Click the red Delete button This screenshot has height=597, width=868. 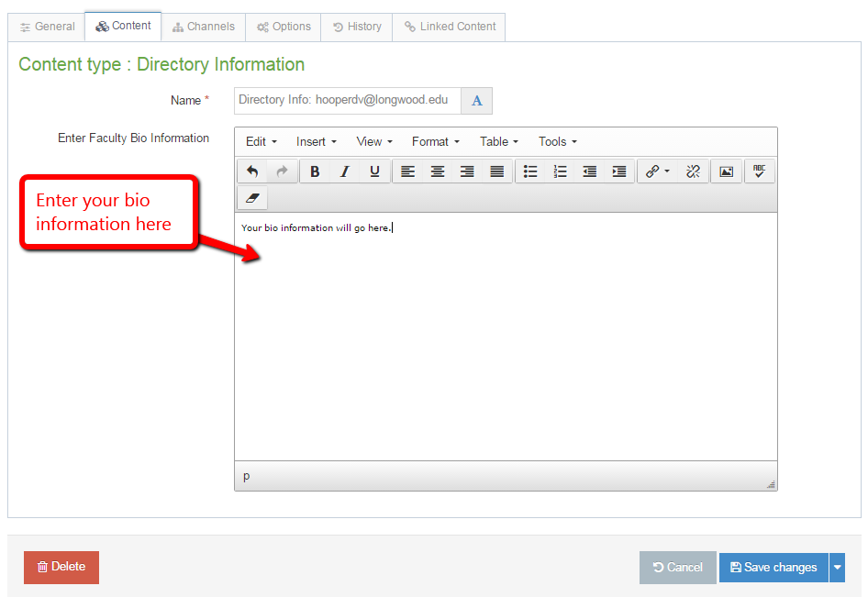coord(61,567)
